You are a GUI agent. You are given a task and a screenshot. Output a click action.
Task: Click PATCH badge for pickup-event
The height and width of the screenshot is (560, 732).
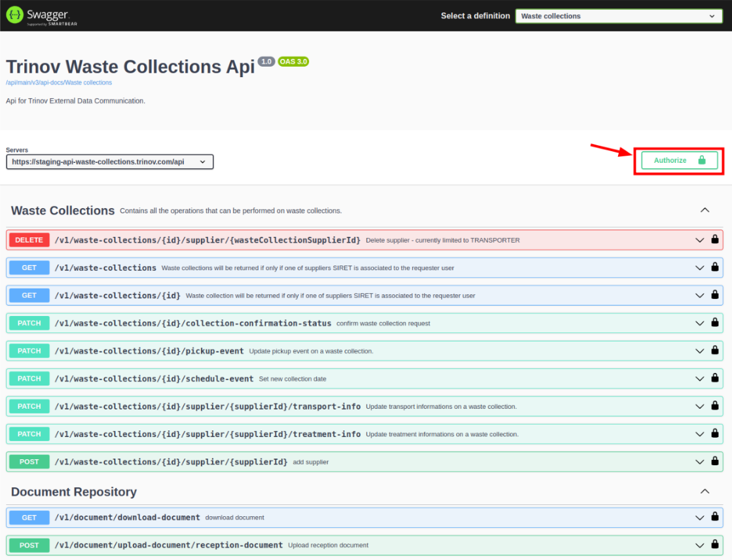(x=29, y=351)
